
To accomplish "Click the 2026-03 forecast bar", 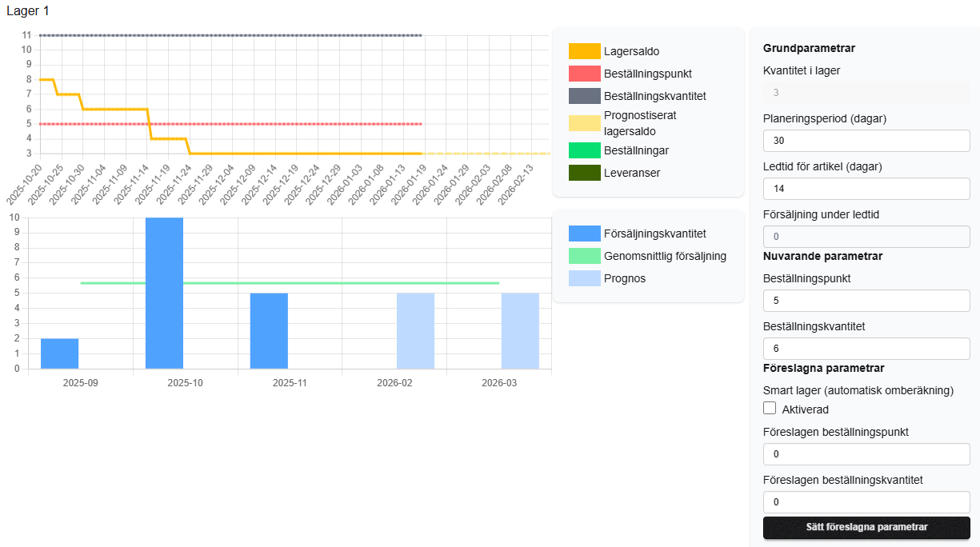I will (521, 331).
